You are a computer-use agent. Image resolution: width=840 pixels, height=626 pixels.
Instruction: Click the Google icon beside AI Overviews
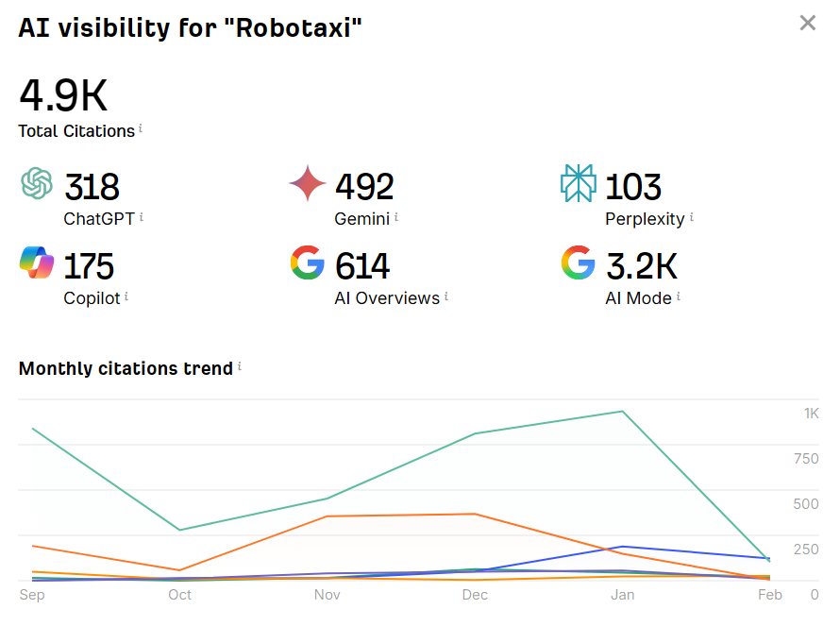[x=308, y=262]
